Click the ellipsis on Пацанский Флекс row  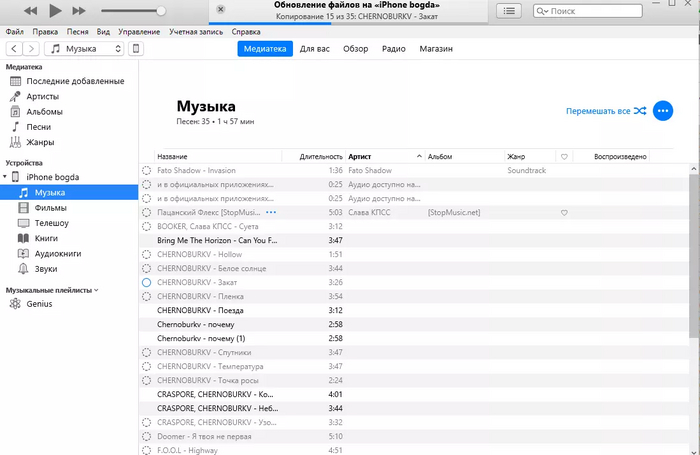(271, 213)
